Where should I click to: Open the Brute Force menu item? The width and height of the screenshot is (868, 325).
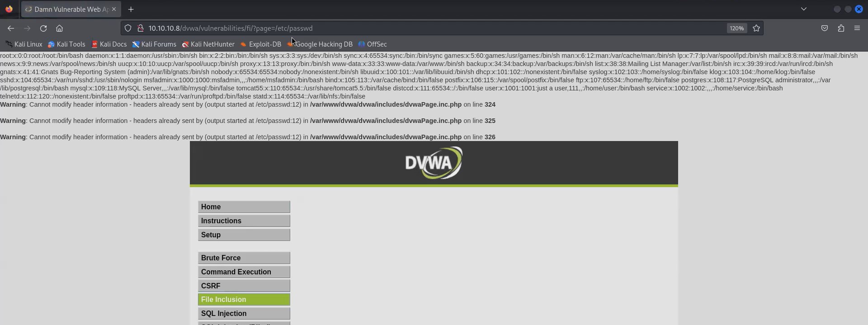pyautogui.click(x=244, y=258)
